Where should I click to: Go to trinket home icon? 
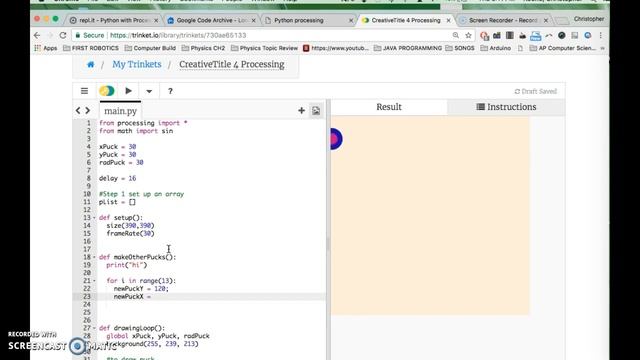pos(91,64)
